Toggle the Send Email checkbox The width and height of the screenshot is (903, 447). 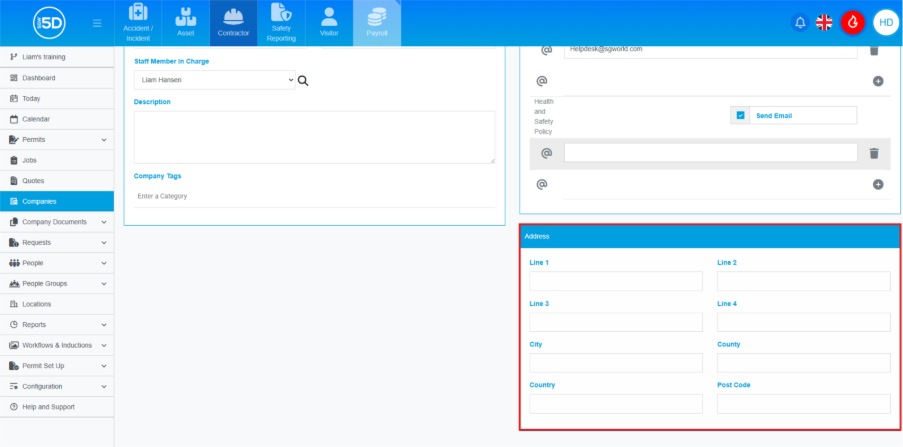[741, 115]
